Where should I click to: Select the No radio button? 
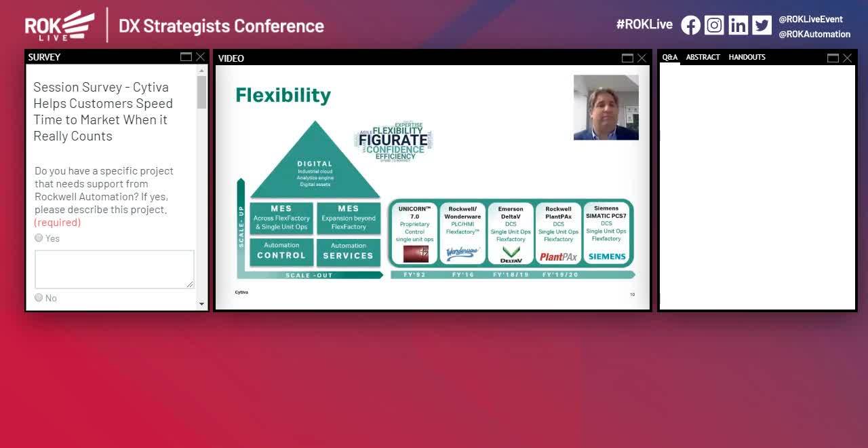tap(39, 297)
